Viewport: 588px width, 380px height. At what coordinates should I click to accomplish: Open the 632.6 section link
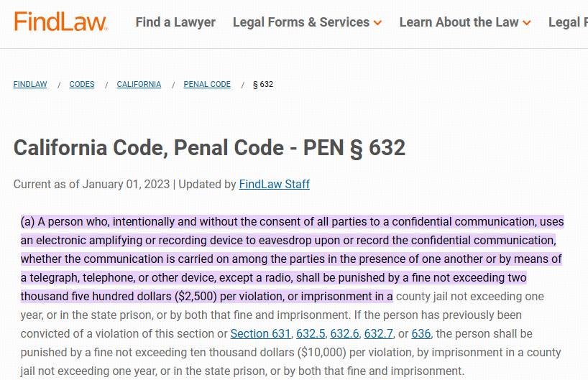(344, 333)
